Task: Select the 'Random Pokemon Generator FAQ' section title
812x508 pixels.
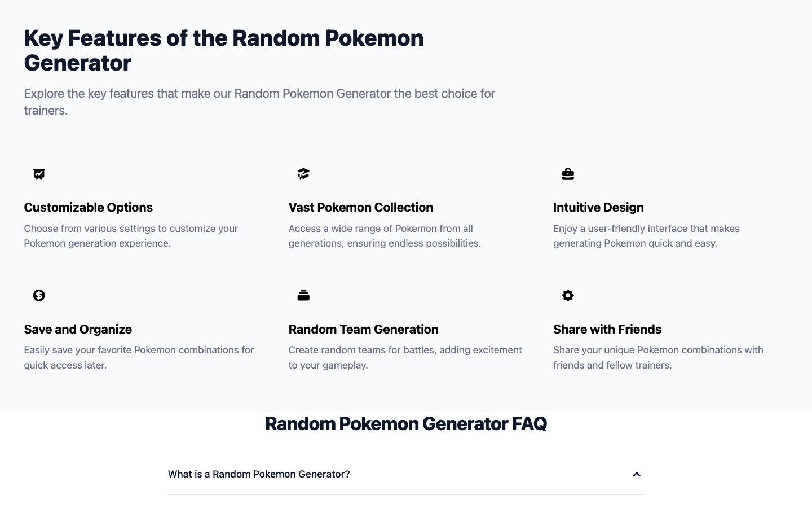Action: 405,423
